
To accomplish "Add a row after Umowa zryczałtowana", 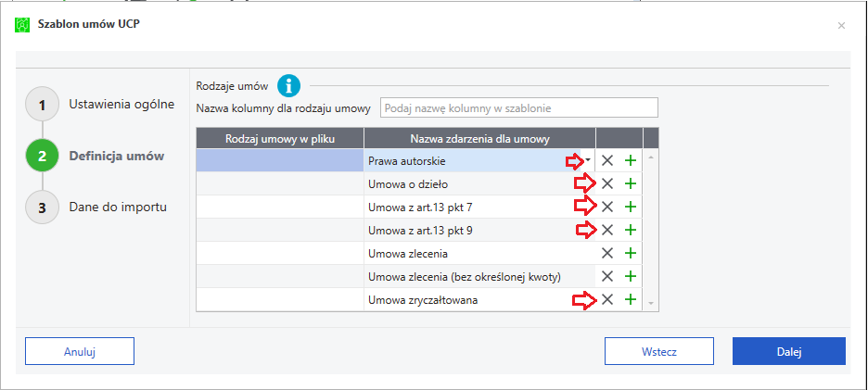I will pos(630,300).
